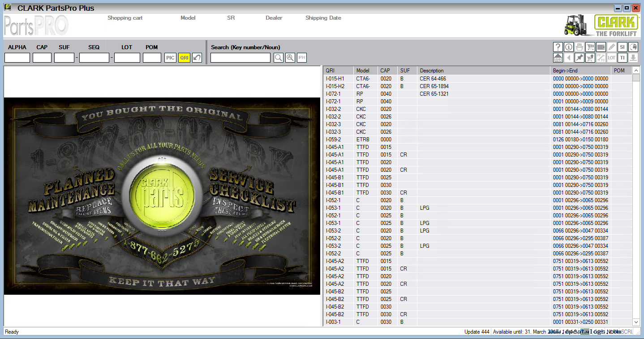Image resolution: width=644 pixels, height=339 pixels.
Task: Click the magnifier search icon
Action: coord(278,58)
